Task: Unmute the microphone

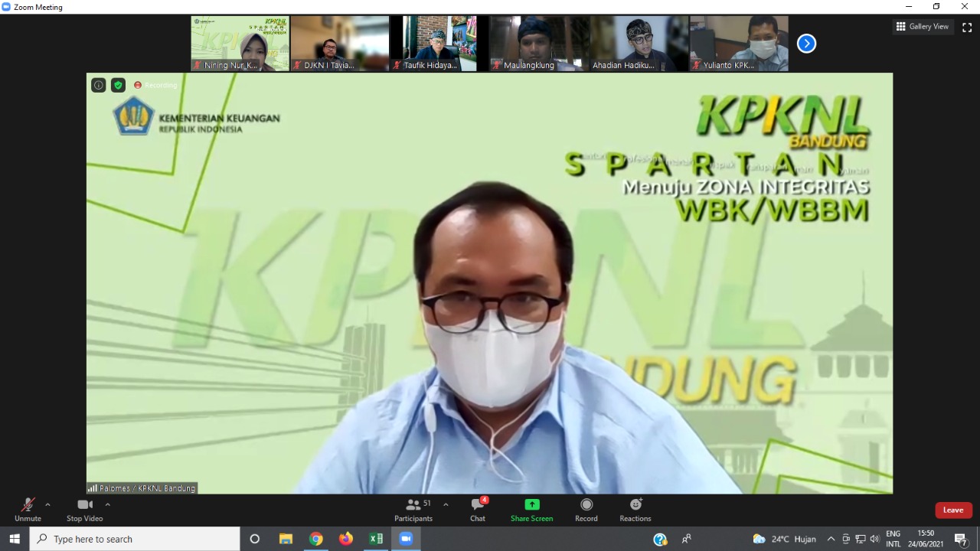Action: point(28,510)
